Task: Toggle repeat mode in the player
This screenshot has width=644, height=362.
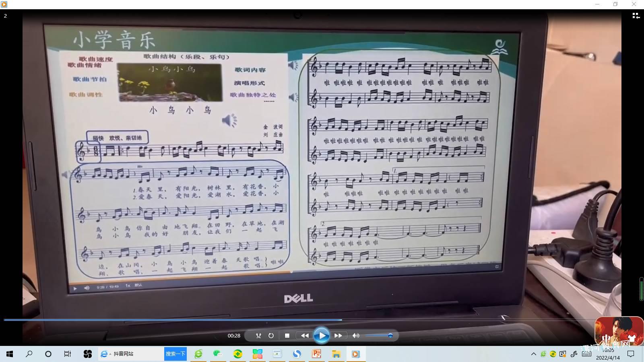Action: (271, 335)
